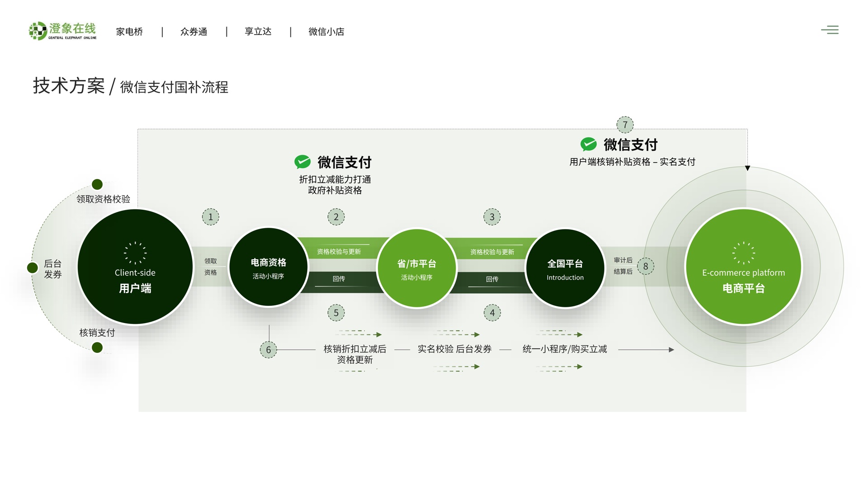This screenshot has width=868, height=488.
Task: Click the 核销支付 label
Action: 97,333
